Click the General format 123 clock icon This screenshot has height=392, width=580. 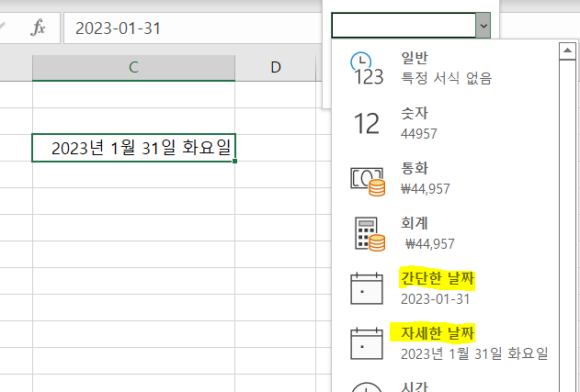[x=367, y=68]
